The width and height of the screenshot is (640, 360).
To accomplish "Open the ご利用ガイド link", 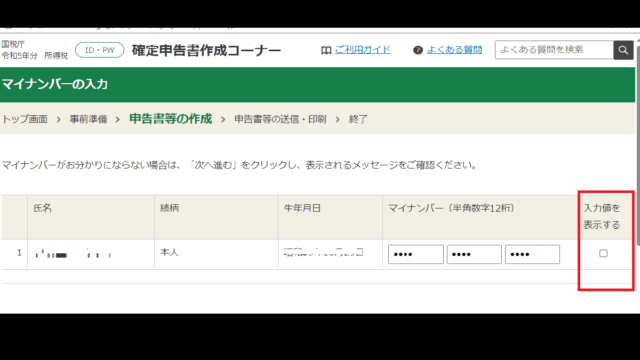I will 362,50.
